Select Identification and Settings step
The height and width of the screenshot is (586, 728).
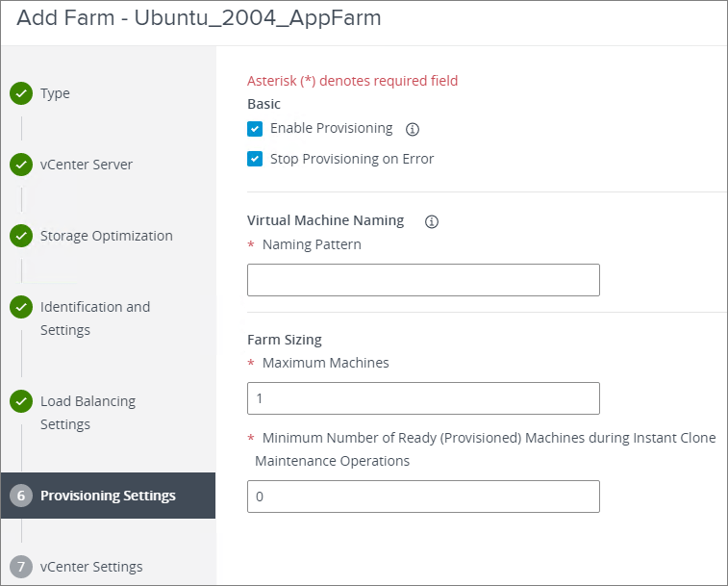coord(94,318)
